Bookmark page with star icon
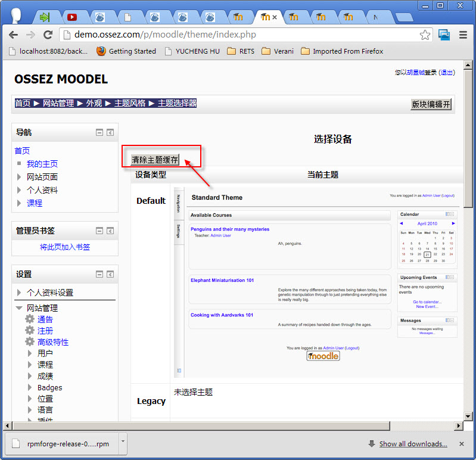476x460 pixels. [x=425, y=35]
